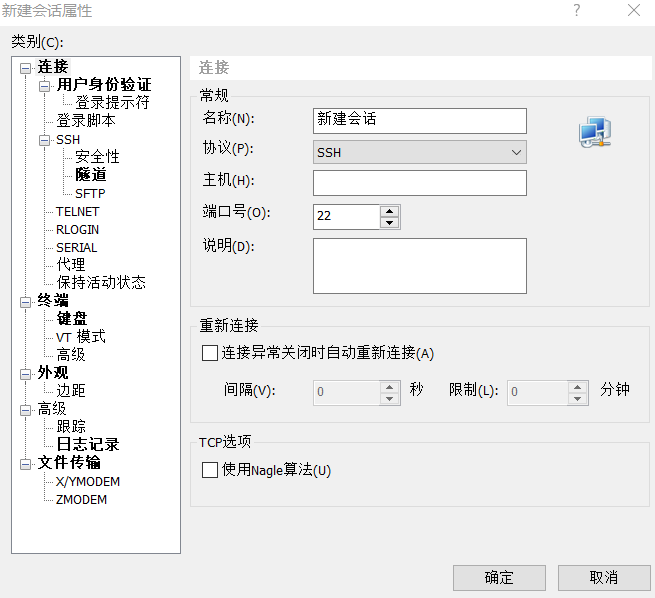Open 日志记录 settings
Screen dimensions: 655x598
[88, 444]
